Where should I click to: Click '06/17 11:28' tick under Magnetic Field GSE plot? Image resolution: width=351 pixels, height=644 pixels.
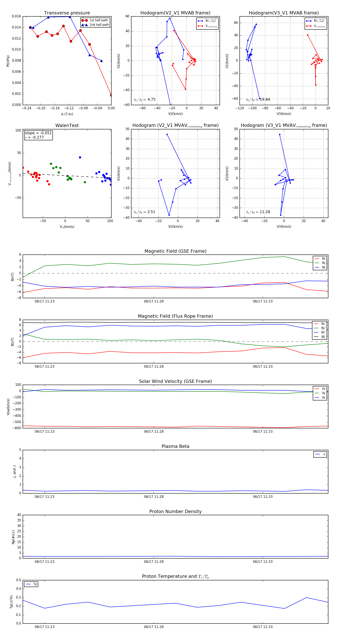coord(154,302)
